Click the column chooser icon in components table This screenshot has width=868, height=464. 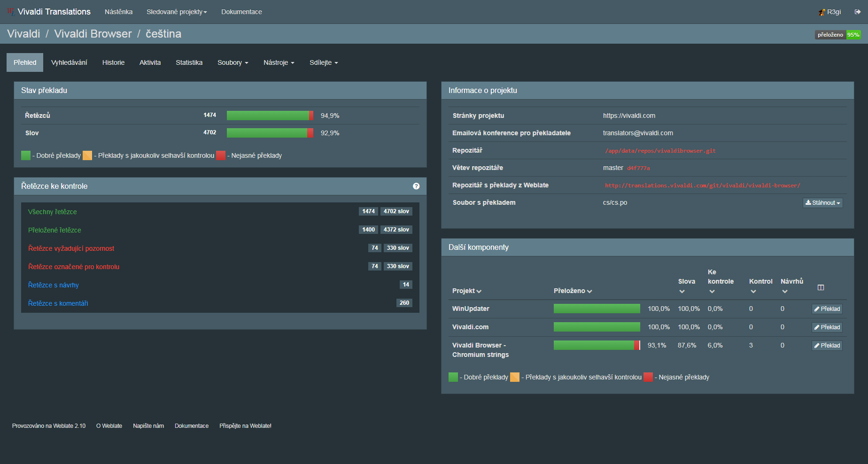pos(821,287)
